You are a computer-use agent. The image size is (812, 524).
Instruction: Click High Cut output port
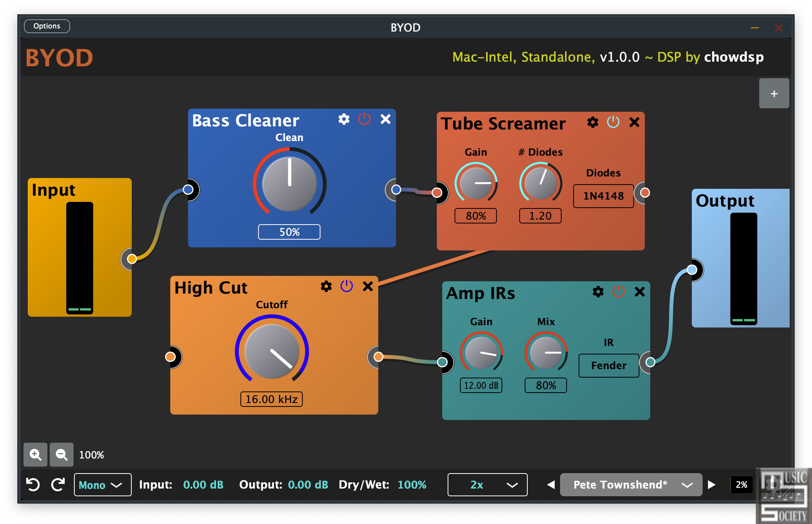pyautogui.click(x=378, y=357)
